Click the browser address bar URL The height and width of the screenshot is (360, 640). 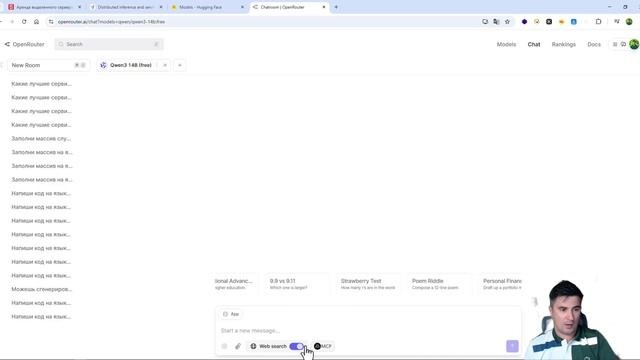(x=111, y=22)
